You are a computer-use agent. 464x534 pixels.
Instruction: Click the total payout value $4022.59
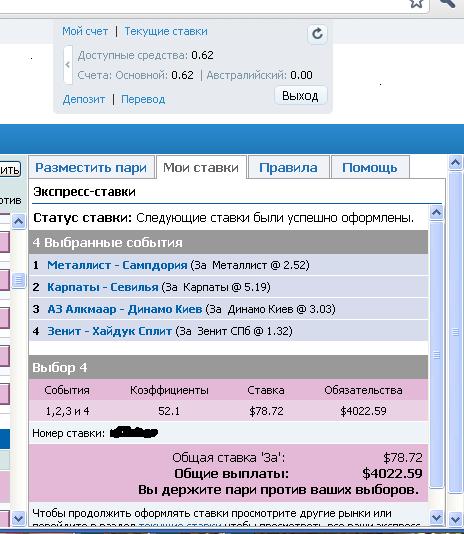[x=392, y=473]
